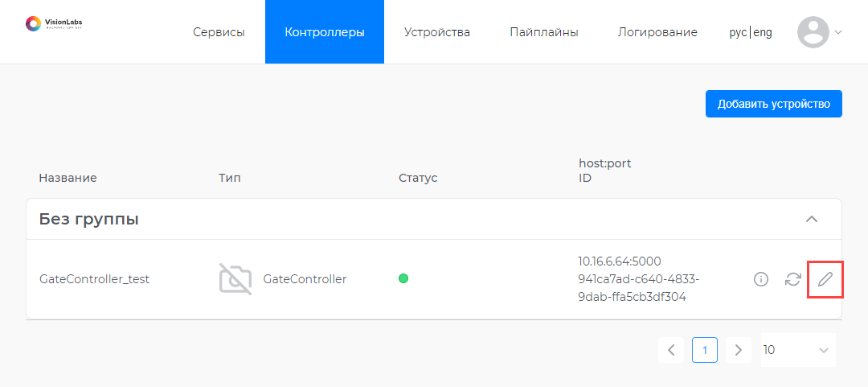Click the 941ca7ad device ID text
The image size is (868, 387).
pyautogui.click(x=640, y=288)
